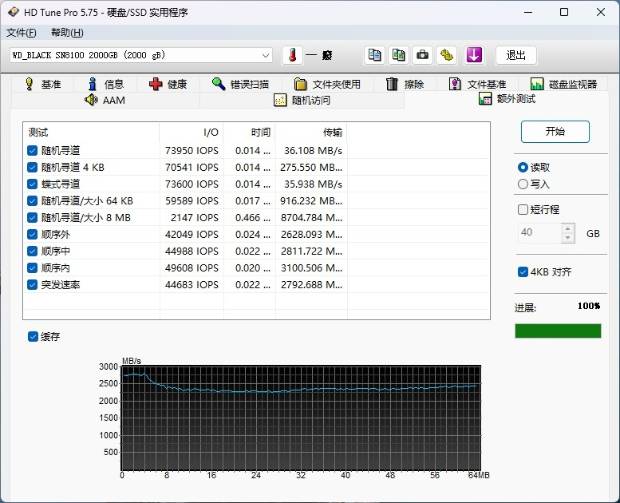Click the purple download arrow icon
The width and height of the screenshot is (620, 503).
pyautogui.click(x=474, y=55)
